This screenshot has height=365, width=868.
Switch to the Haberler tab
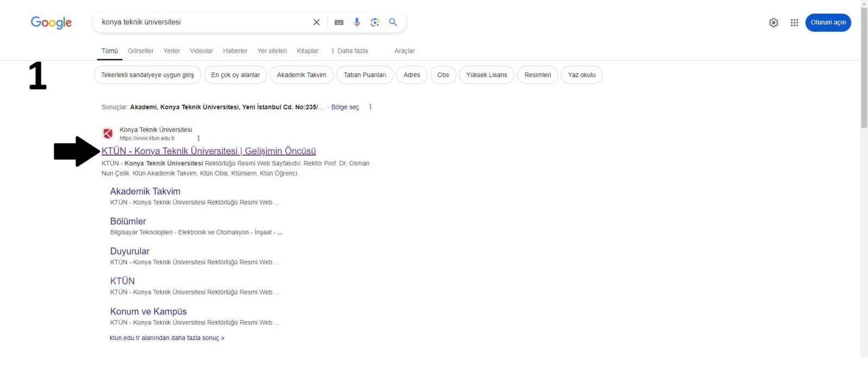(235, 51)
